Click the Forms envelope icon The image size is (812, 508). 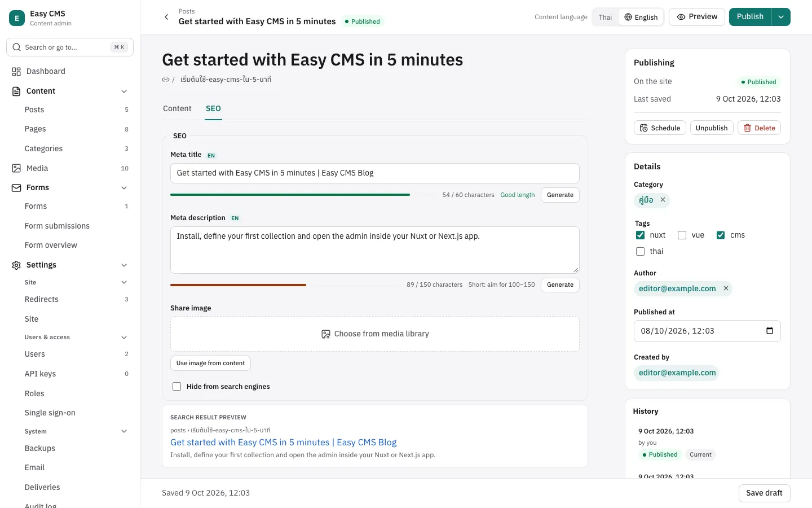coord(16,188)
